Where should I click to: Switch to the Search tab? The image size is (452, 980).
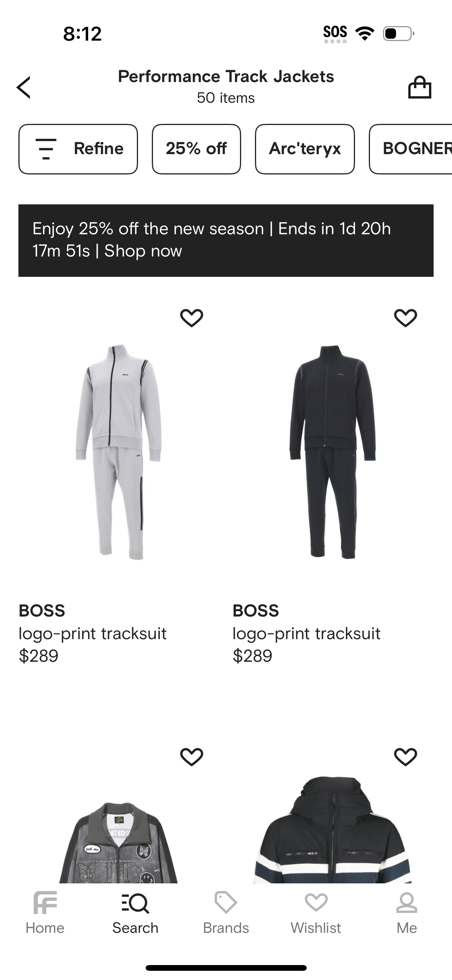point(135,913)
